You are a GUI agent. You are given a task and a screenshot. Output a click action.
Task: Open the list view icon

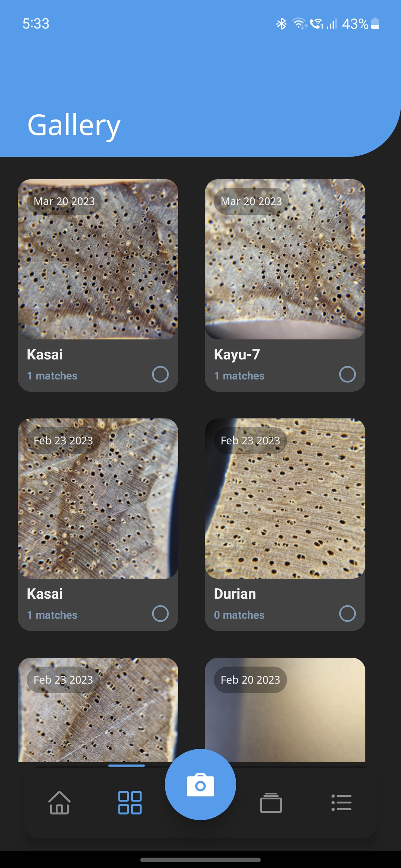point(341,803)
